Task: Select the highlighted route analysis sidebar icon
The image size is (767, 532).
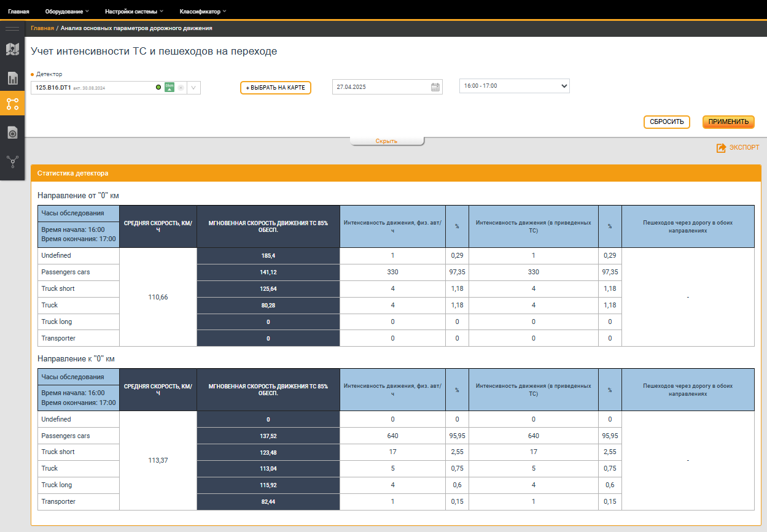Action: (12, 104)
